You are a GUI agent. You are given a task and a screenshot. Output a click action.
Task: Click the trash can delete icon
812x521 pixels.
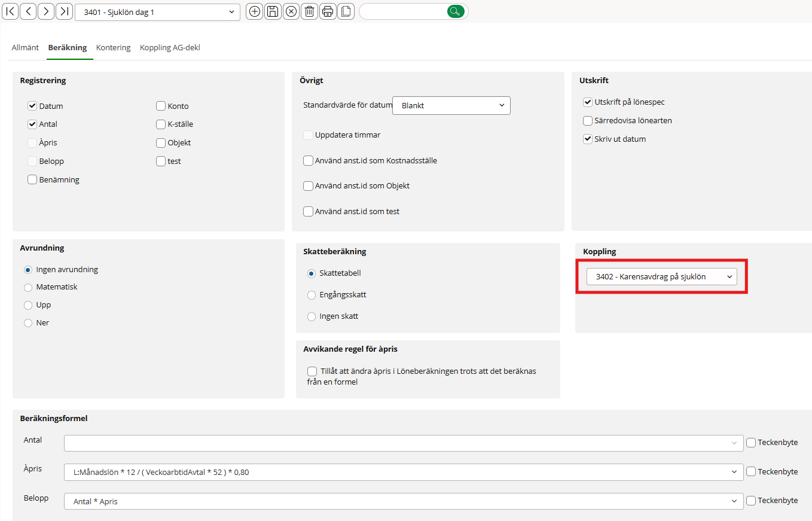point(309,11)
